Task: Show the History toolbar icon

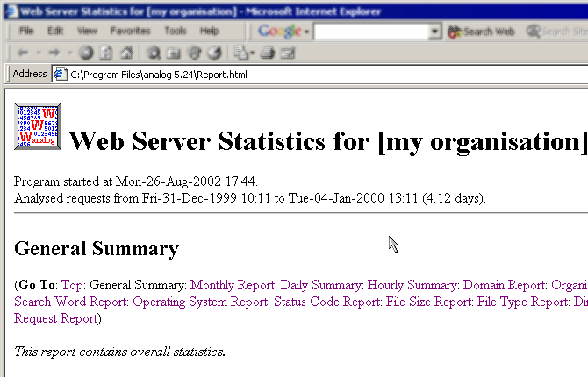Action: pos(213,53)
